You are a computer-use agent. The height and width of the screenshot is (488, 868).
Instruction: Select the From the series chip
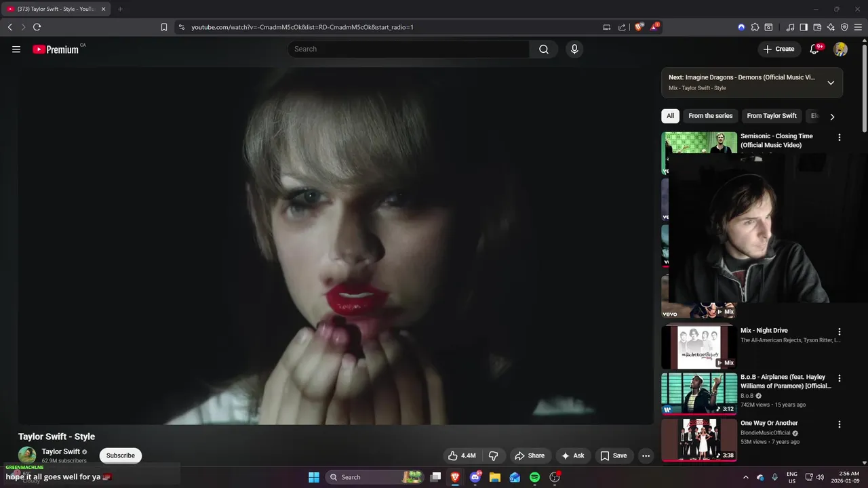[710, 116]
